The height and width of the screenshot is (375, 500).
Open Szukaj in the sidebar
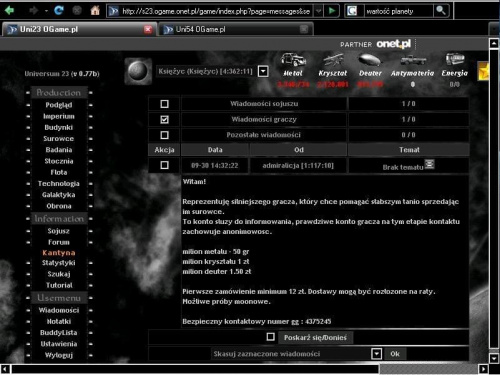pos(59,274)
